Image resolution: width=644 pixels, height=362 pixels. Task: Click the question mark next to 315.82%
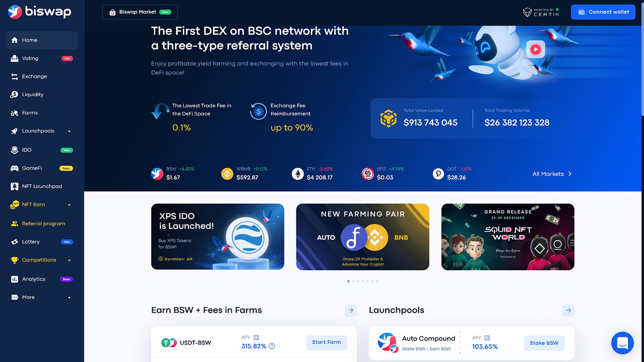(272, 346)
